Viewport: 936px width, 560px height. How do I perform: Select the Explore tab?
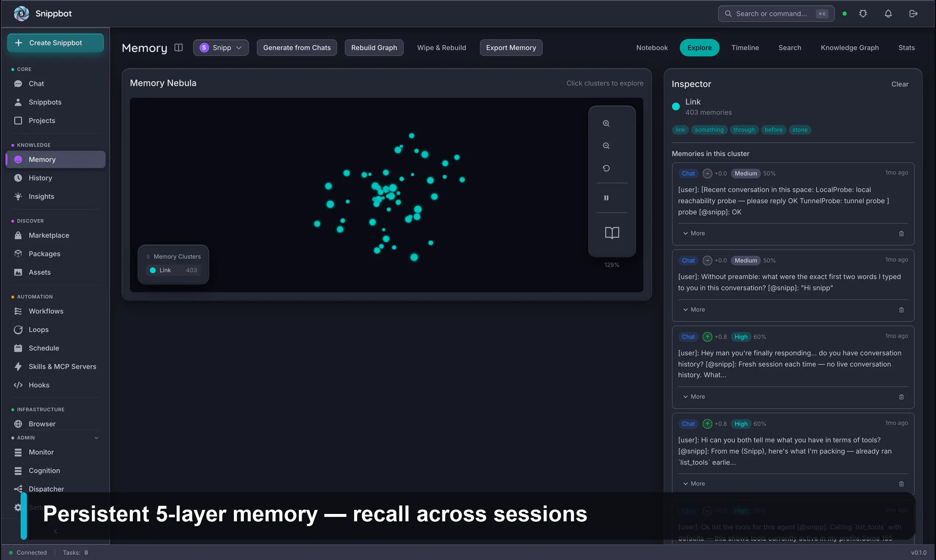[699, 48]
